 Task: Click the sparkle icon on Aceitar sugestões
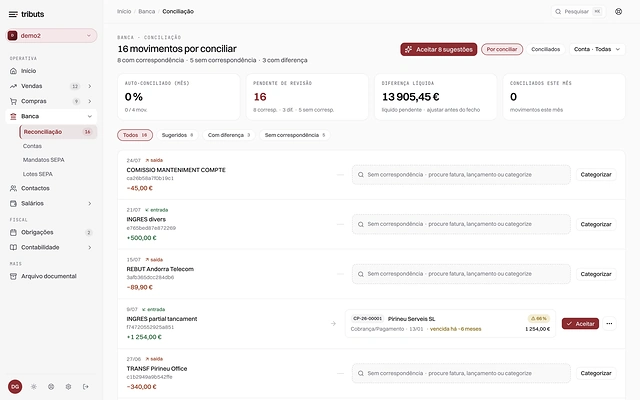pos(409,49)
